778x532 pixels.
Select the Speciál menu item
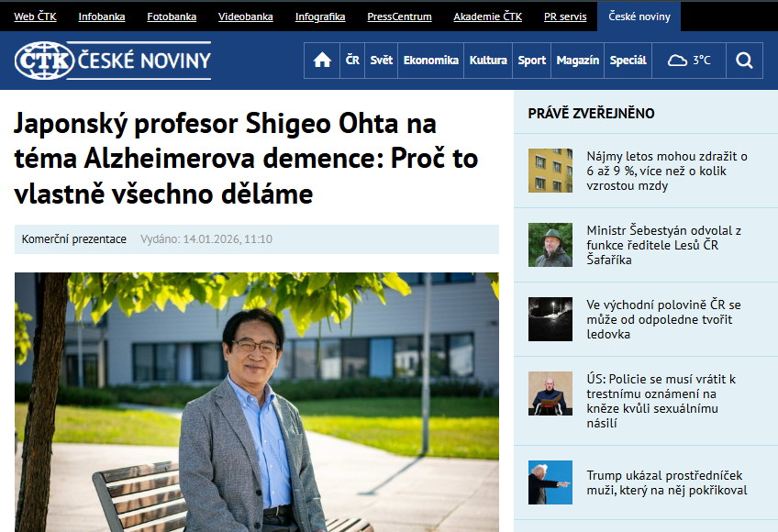click(x=628, y=61)
